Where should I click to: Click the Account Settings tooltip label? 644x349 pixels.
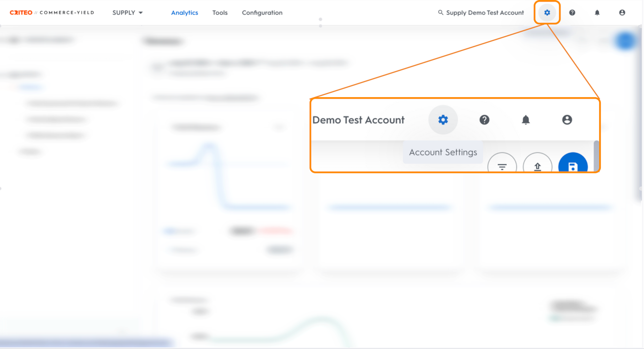click(443, 152)
